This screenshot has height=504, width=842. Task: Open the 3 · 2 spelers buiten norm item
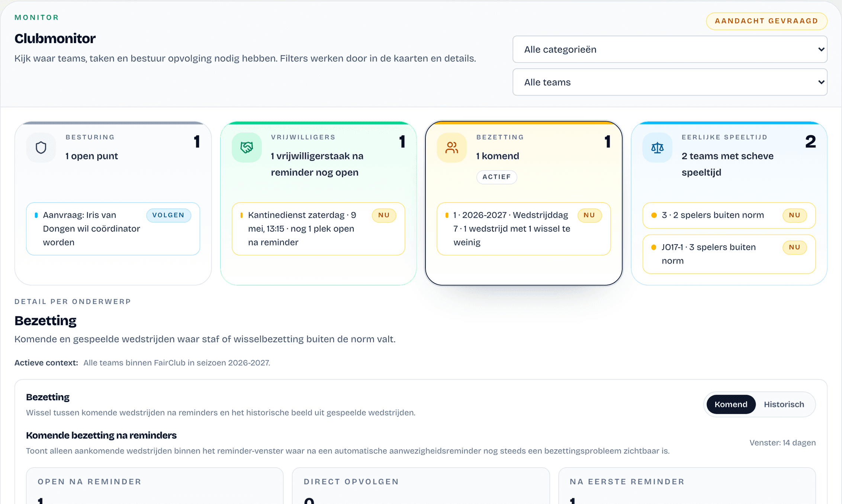tap(729, 215)
